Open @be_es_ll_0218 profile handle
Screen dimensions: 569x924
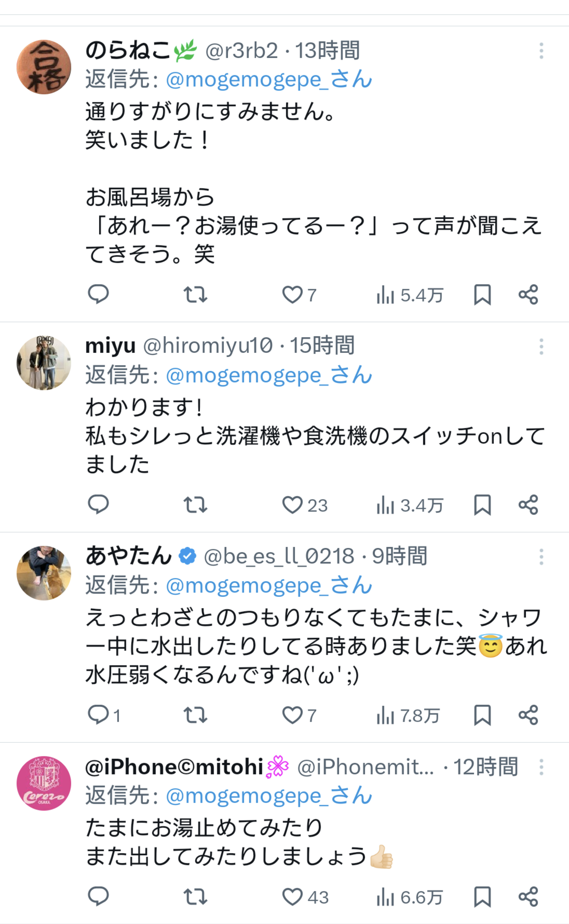point(279,556)
